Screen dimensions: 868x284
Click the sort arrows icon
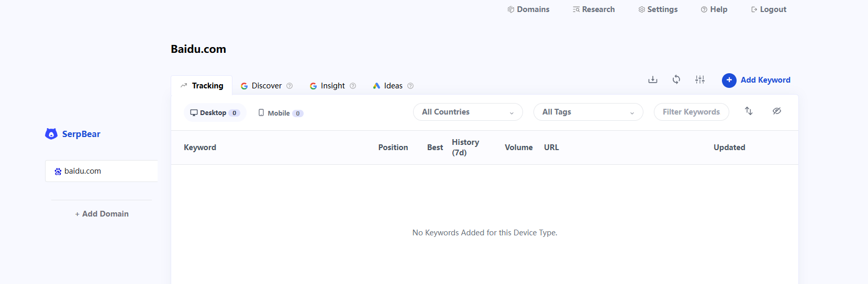(749, 111)
